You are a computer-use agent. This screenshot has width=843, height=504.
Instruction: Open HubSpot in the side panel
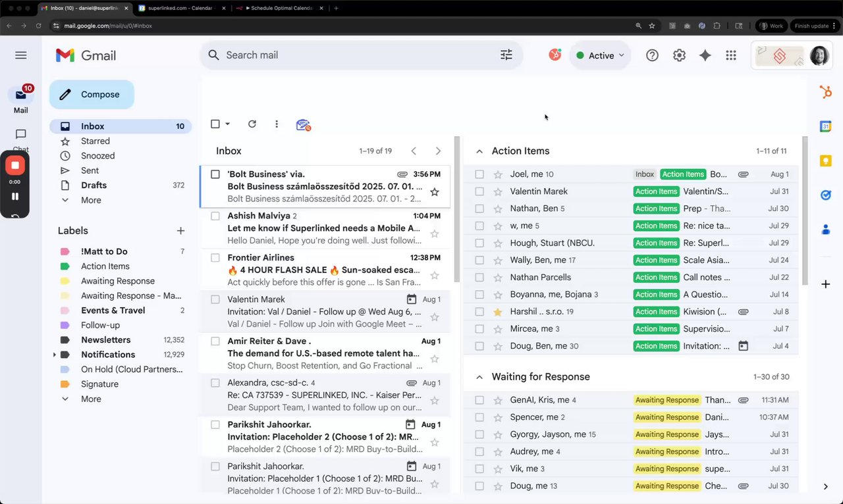(825, 93)
